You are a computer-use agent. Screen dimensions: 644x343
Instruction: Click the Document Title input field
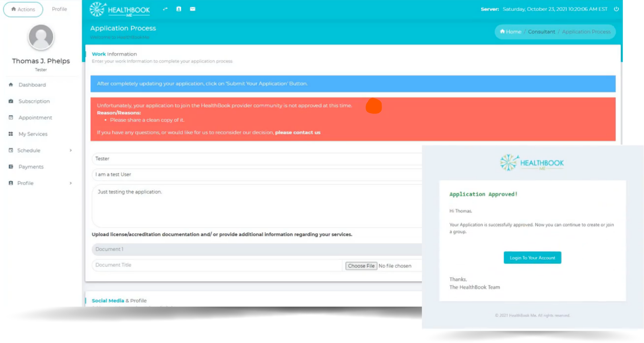tap(217, 265)
